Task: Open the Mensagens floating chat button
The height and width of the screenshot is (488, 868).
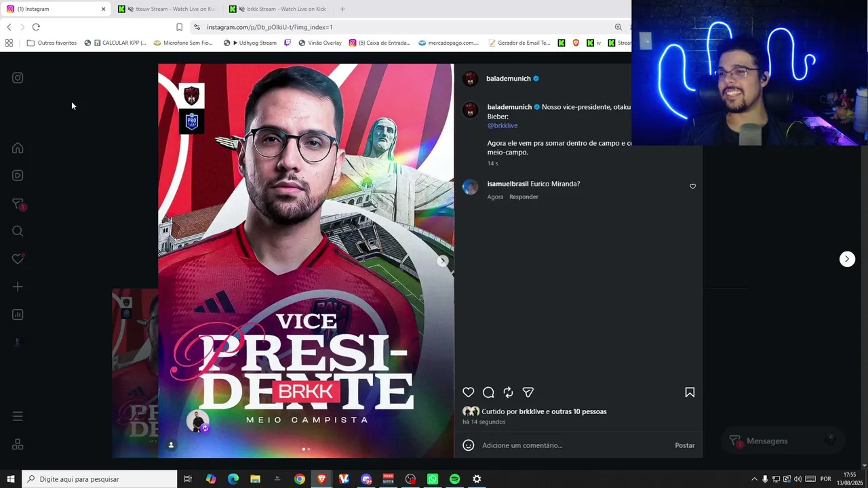Action: pyautogui.click(x=782, y=441)
